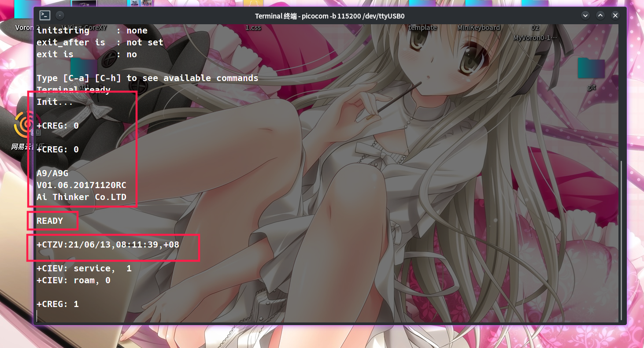
Task: Click the '+CREG: 1' line
Action: (x=58, y=304)
